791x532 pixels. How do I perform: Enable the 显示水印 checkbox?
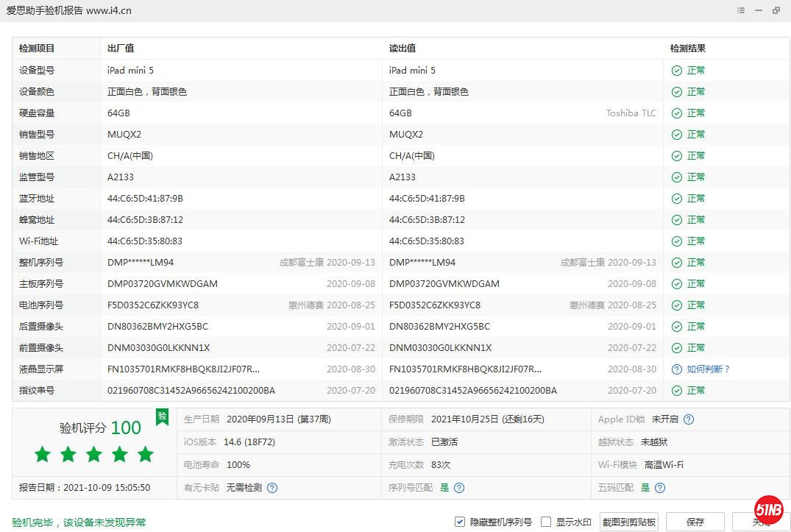pos(546,522)
